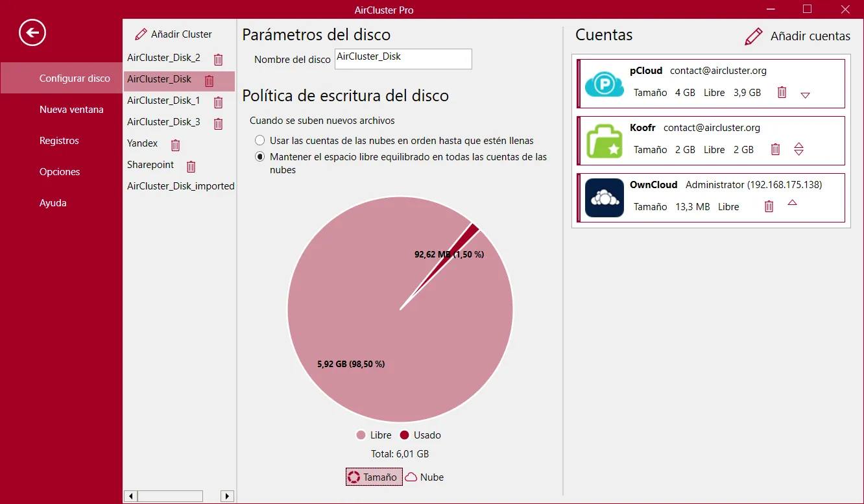Click Añadir Cluster label
The width and height of the screenshot is (864, 504).
pyautogui.click(x=182, y=34)
